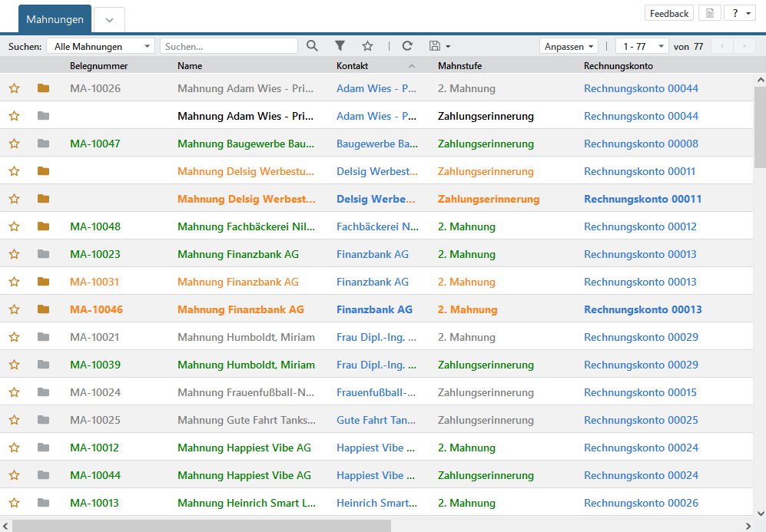766x532 pixels.
Task: Refresh the Mahnungen list
Action: [407, 46]
